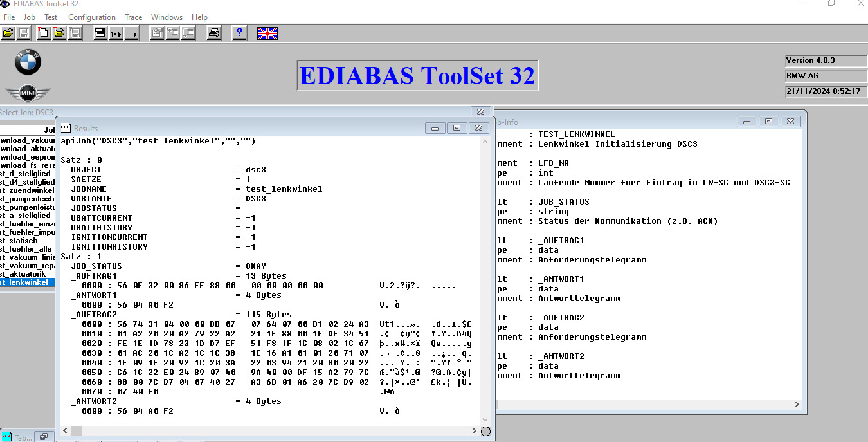This screenshot has height=442, width=868.
Task: Click TEST_LENKWINKEL name in Job-Info window
Action: tap(576, 134)
